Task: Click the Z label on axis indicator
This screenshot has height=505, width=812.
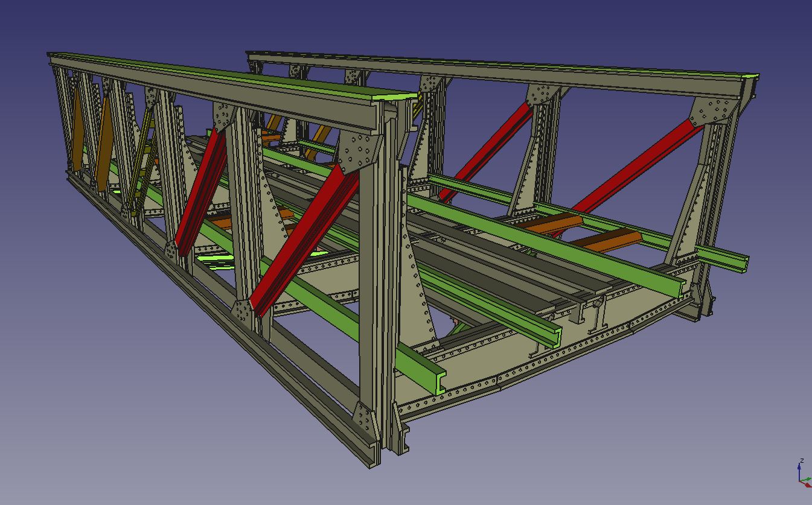Action: 801,461
